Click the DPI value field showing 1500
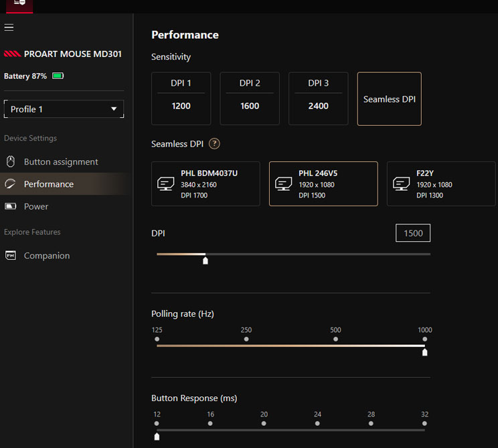498x448 pixels. click(413, 233)
